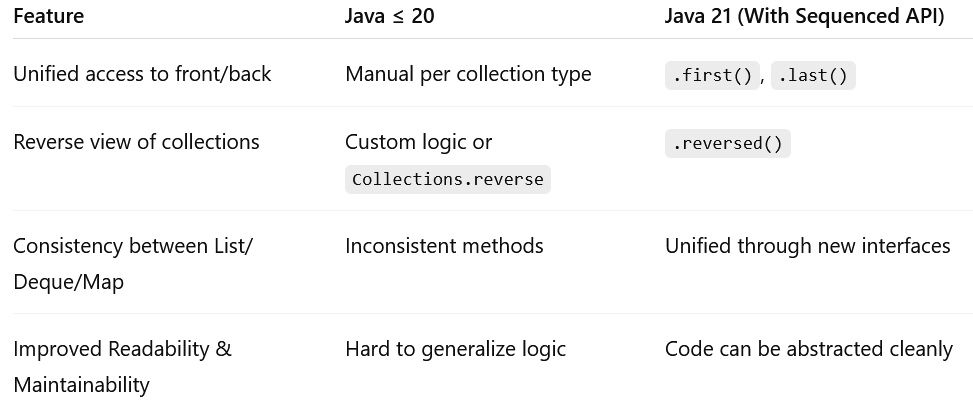This screenshot has width=973, height=414.
Task: Click the Manual per collection type text
Action: pos(468,74)
